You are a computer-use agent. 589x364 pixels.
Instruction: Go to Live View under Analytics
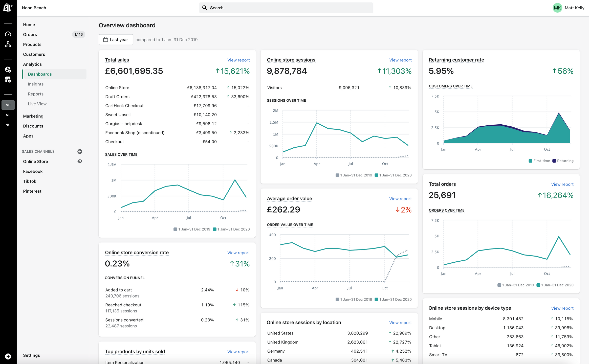pos(37,104)
